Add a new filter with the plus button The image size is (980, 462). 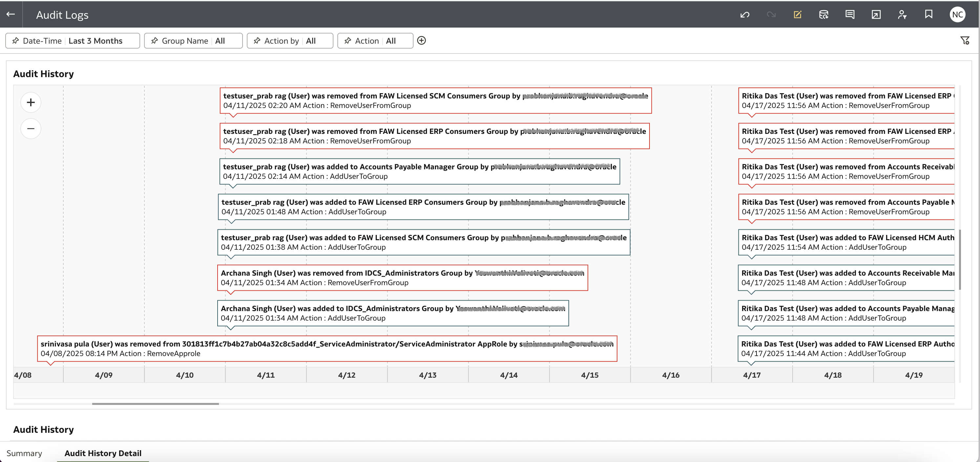421,40
